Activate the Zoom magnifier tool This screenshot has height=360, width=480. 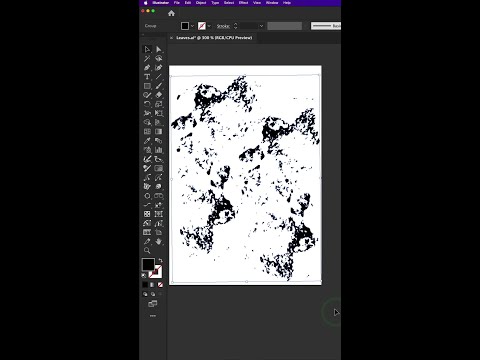[x=147, y=250]
